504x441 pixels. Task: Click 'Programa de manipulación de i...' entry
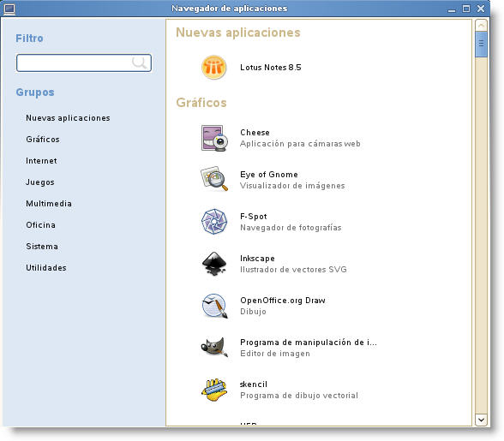309,343
